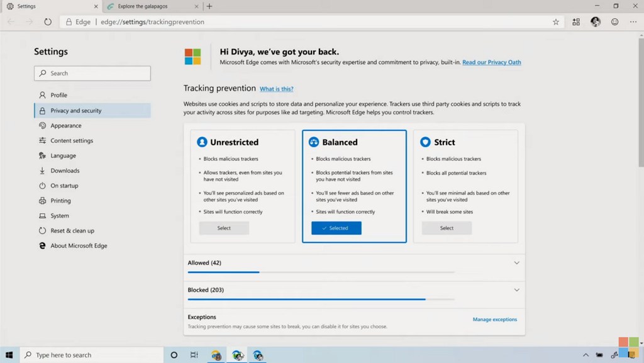644x363 pixels.
Task: Open the Manage exceptions link
Action: click(x=494, y=320)
